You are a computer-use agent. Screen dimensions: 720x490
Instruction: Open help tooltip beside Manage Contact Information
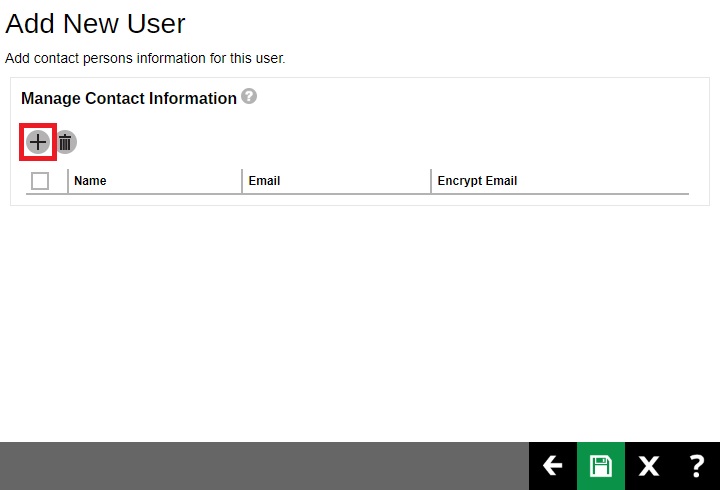[x=249, y=97]
